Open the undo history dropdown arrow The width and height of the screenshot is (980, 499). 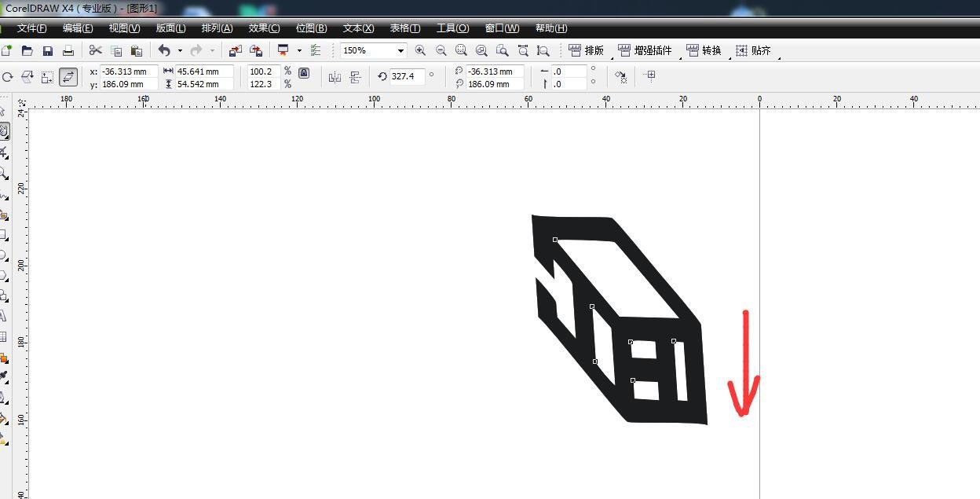point(180,50)
